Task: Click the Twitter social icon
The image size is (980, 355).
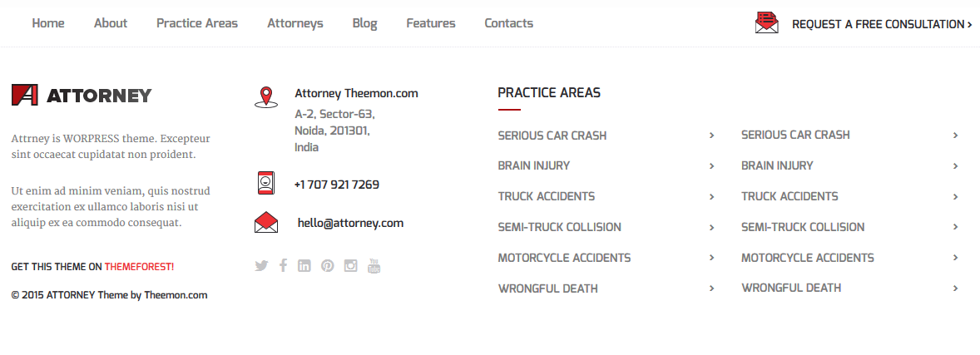Action: click(x=261, y=266)
